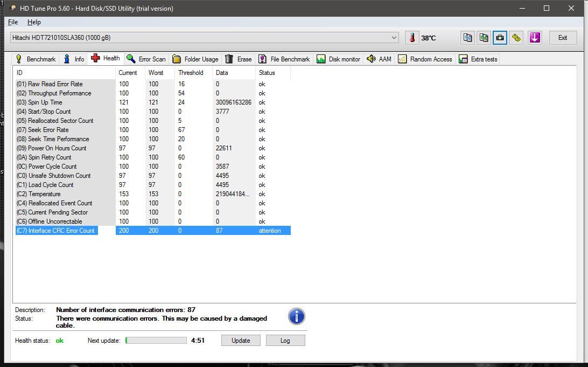Select the Power On Hours Count row
The height and width of the screenshot is (367, 588).
click(x=153, y=148)
